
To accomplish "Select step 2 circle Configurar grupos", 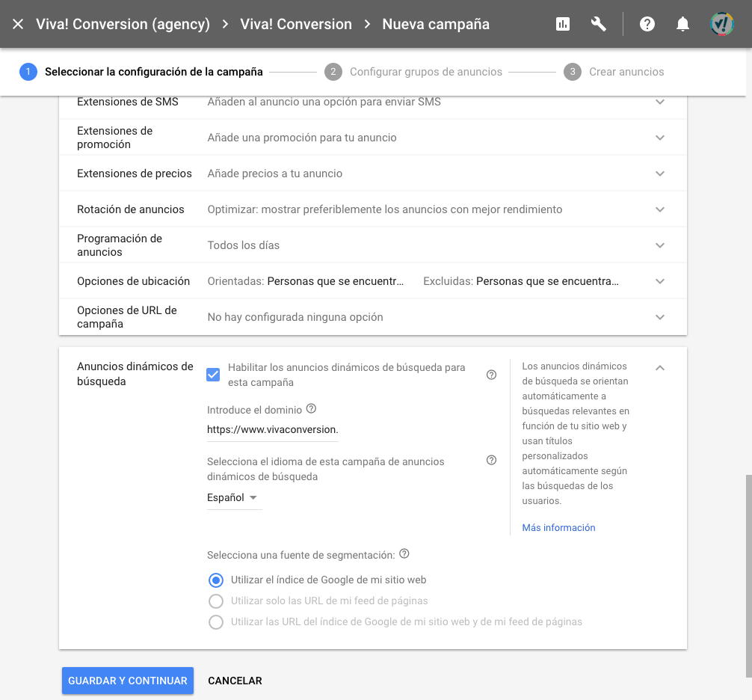I will click(x=333, y=72).
